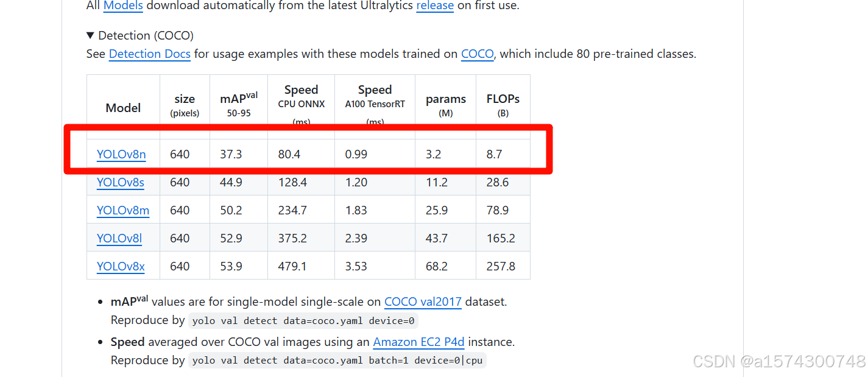Open the YOLOv8l model page
This screenshot has height=377, width=868.
tap(119, 238)
